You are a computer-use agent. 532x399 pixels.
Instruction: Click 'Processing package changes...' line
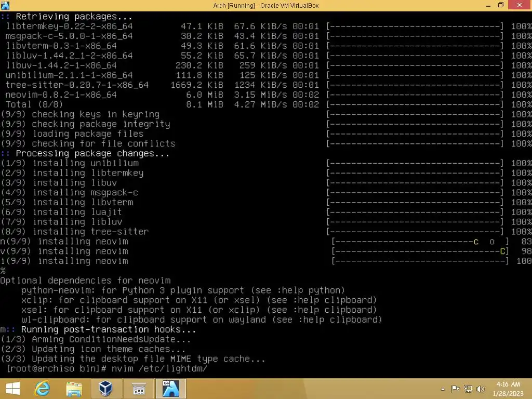(x=92, y=153)
